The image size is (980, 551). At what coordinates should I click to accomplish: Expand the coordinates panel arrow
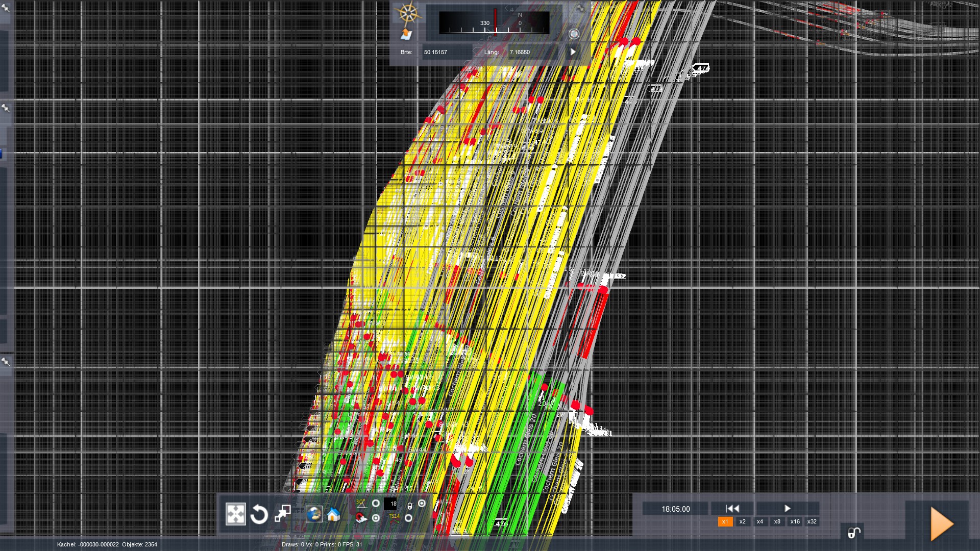click(573, 52)
